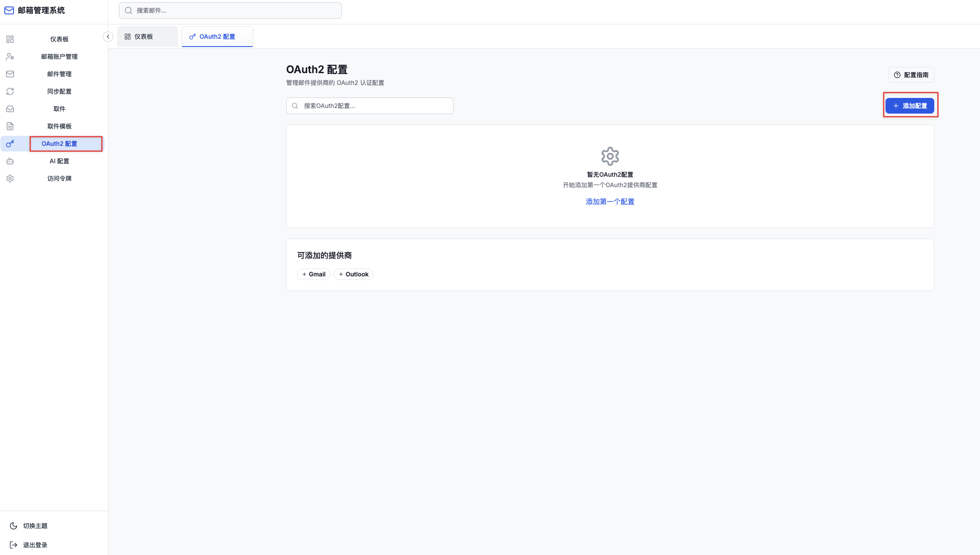This screenshot has height=555, width=980.
Task: Open the 配置指南 help button
Action: tap(911, 75)
